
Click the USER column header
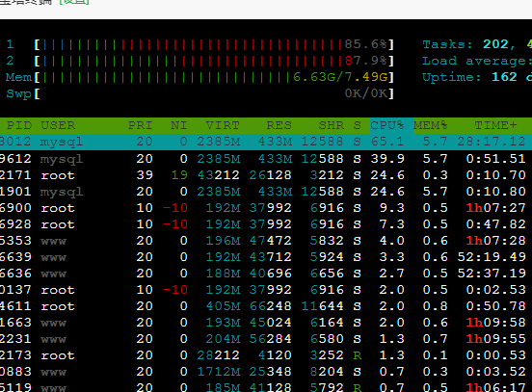(58, 125)
